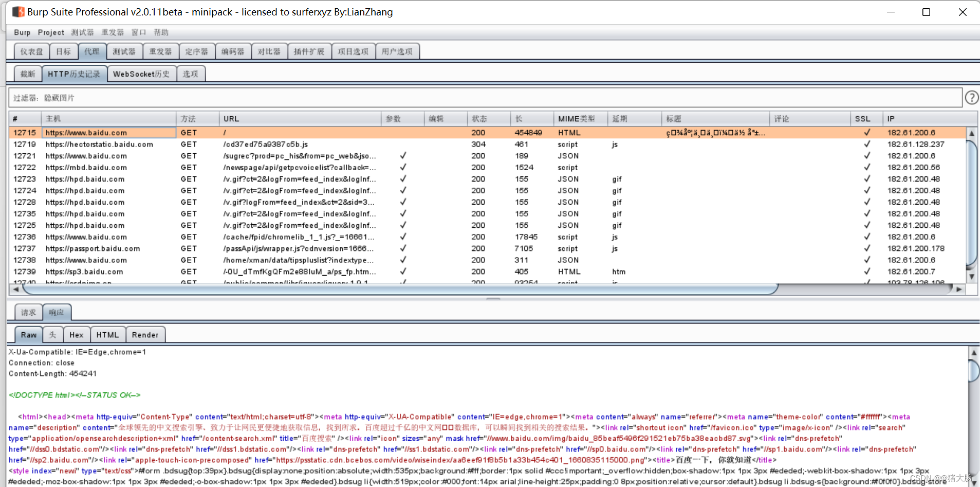Sort history by the IP column header
The width and height of the screenshot is (980, 487).
tap(930, 119)
